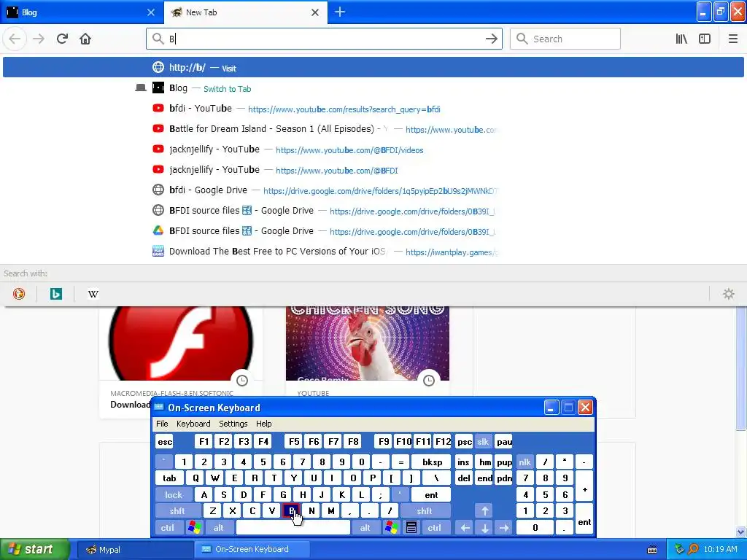Close the Blog tab
This screenshot has width=747, height=560.
tap(150, 12)
